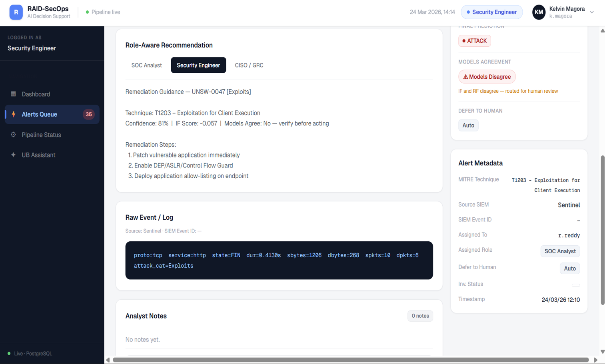Expand the Kelvin Magora user menu chevron

coord(592,12)
